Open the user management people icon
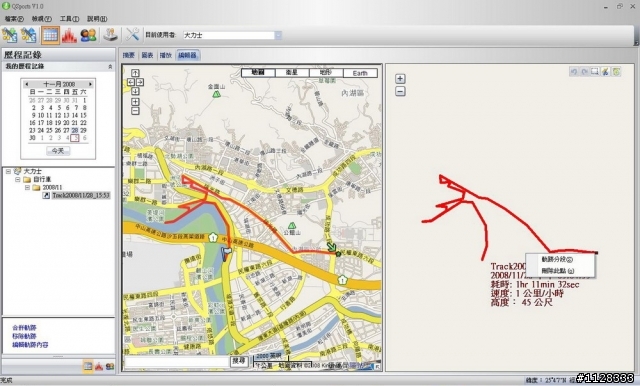The image size is (640, 386). point(88,35)
